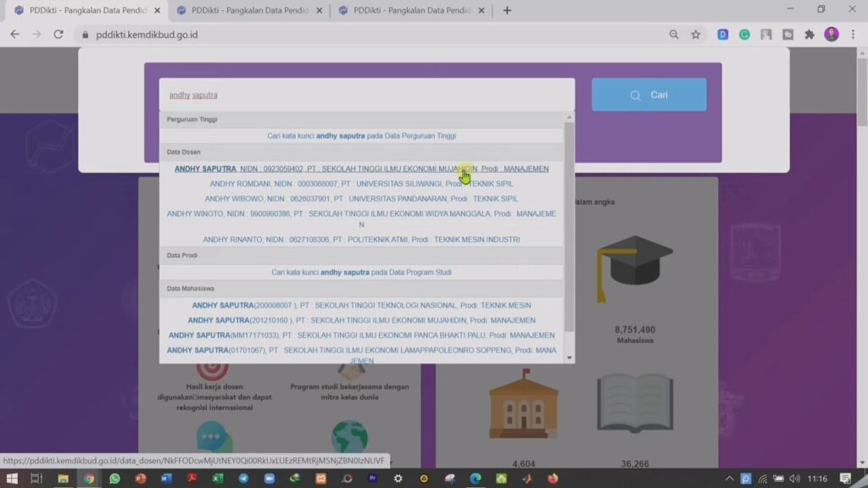This screenshot has width=868, height=488.
Task: Click the forward navigation arrow
Action: [x=36, y=35]
